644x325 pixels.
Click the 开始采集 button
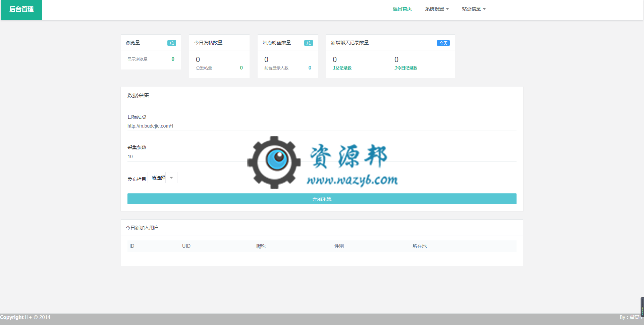tap(322, 199)
